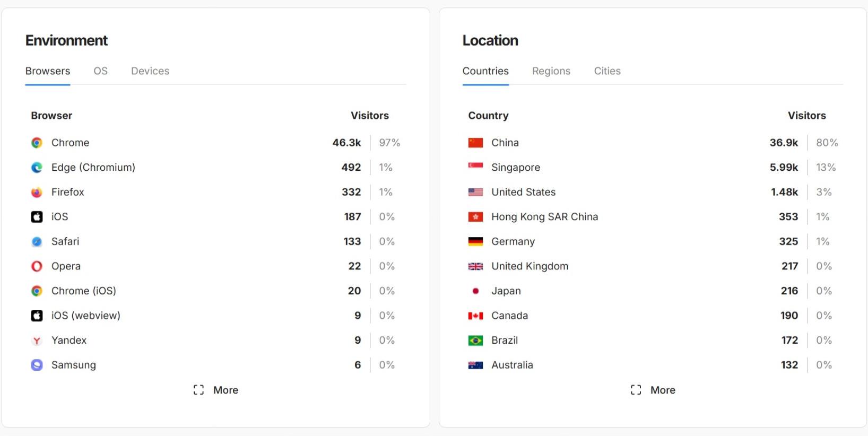This screenshot has height=436, width=868.
Task: Open the Devices tab
Action: (x=150, y=71)
